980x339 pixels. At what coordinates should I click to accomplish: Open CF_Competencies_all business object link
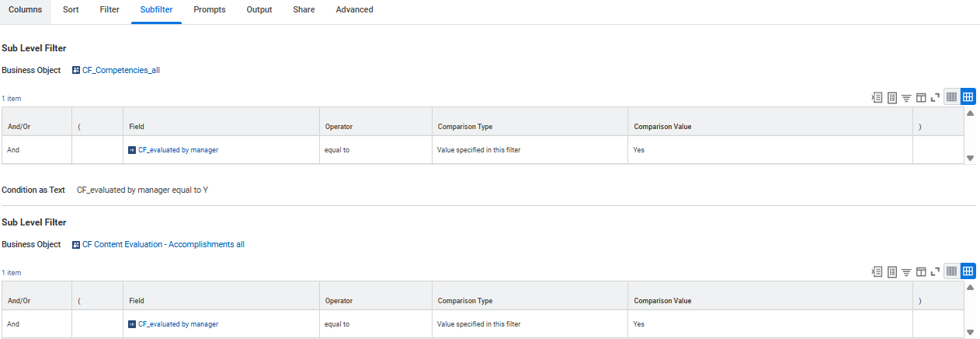pos(121,70)
